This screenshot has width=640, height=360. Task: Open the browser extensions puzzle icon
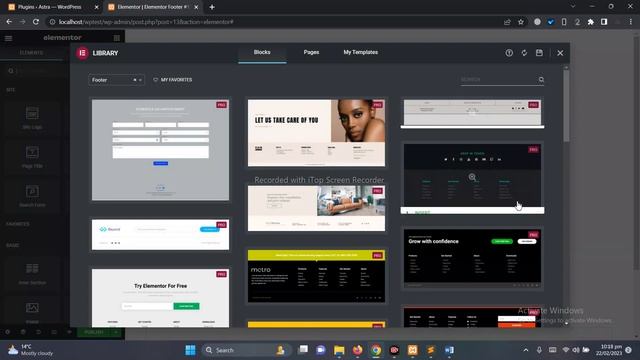tap(591, 22)
